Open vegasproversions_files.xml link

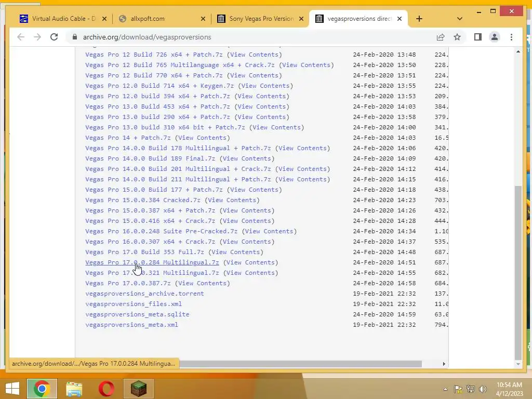[134, 304]
